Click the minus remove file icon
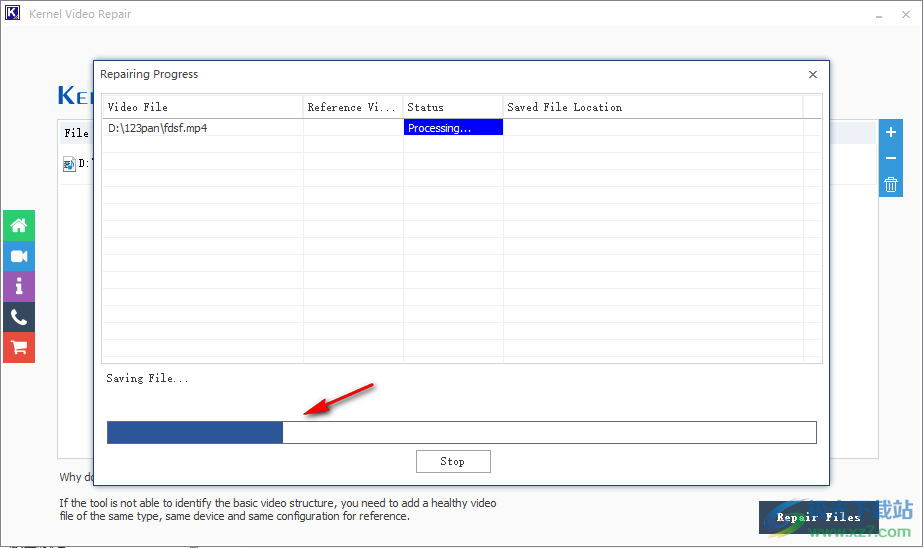 click(x=890, y=158)
